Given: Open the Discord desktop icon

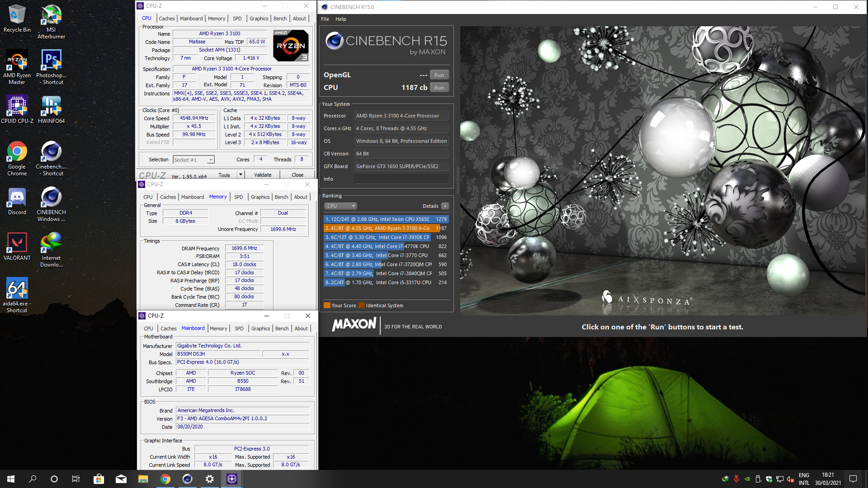Looking at the screenshot, I should 17,201.
